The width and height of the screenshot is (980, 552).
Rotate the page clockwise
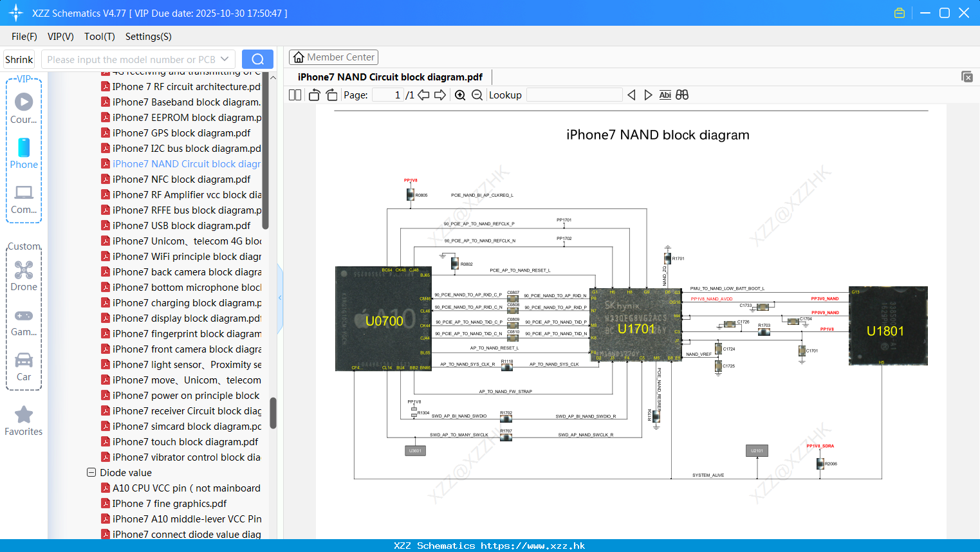pyautogui.click(x=331, y=95)
